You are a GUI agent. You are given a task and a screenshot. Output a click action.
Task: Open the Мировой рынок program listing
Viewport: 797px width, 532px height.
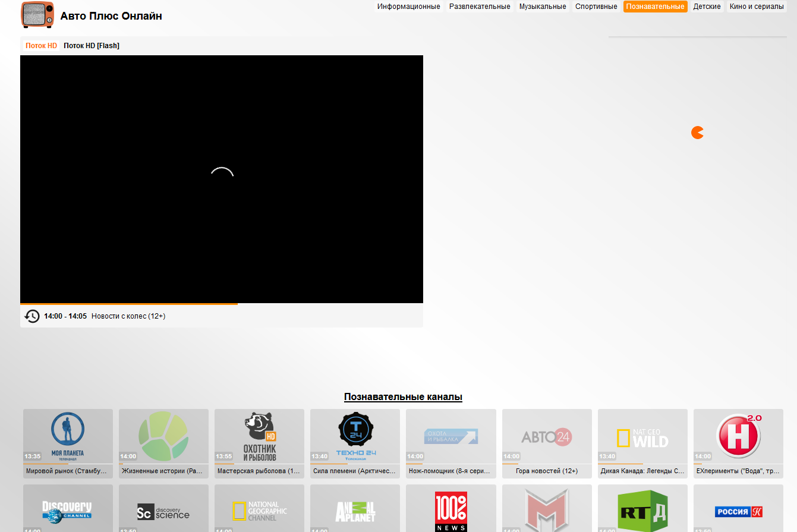pos(67,471)
